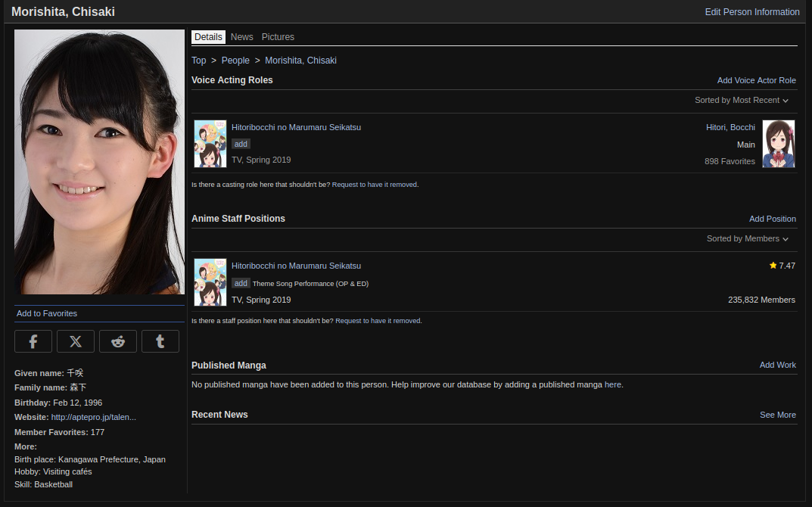Click Morishita, Chisaki breadcrumb link
This screenshot has height=507, width=812.
[x=301, y=60]
